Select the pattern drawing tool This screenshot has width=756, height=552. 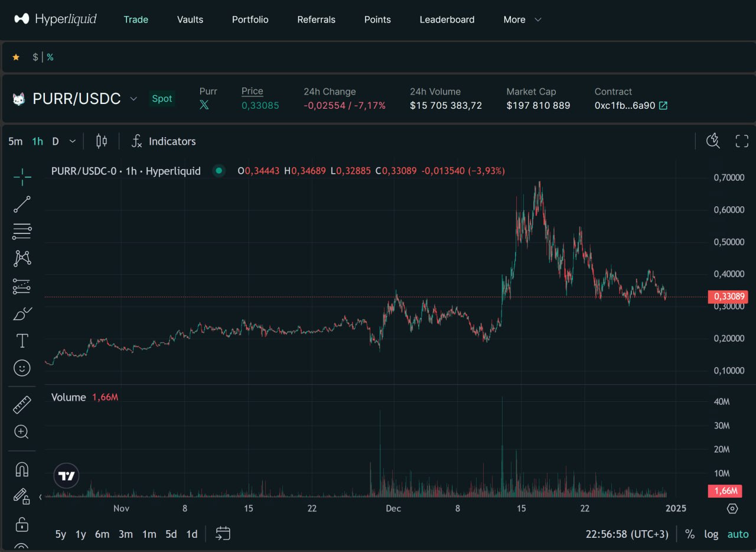(x=22, y=258)
